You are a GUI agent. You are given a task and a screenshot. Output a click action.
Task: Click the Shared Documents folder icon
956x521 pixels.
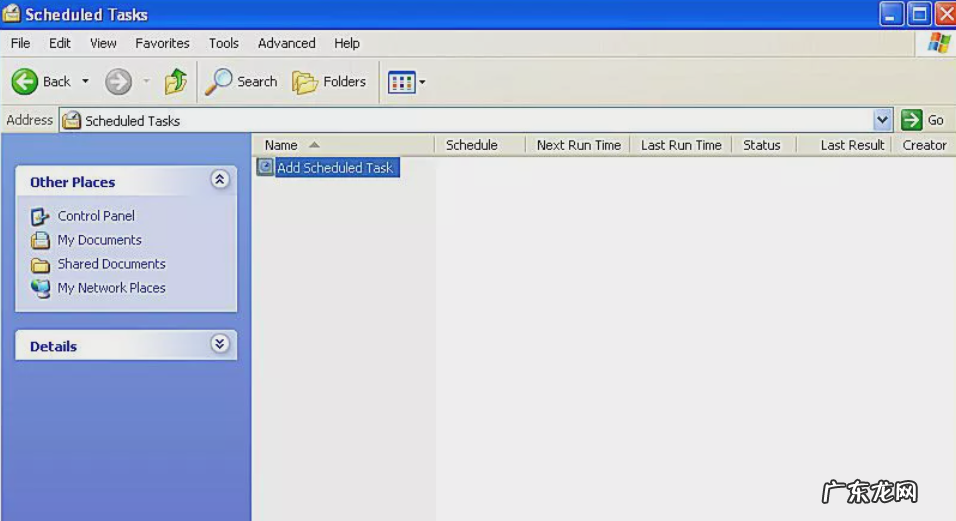40,264
